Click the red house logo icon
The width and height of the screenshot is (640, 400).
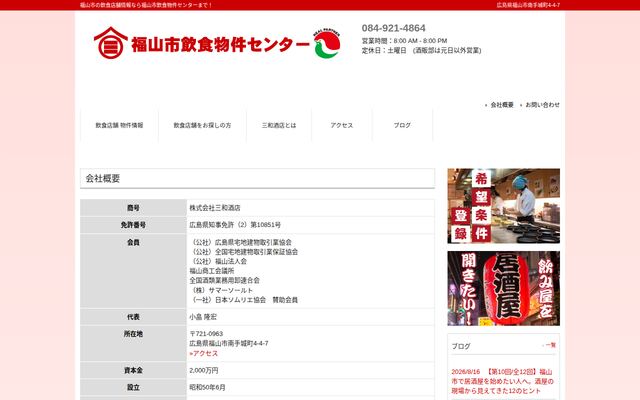pos(111,43)
